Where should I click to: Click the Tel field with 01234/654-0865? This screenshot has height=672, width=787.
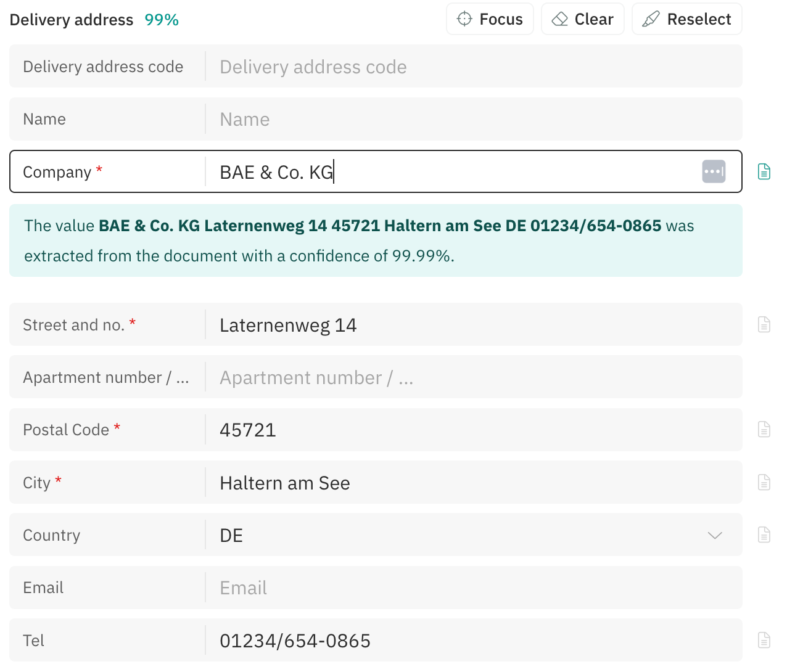point(469,641)
